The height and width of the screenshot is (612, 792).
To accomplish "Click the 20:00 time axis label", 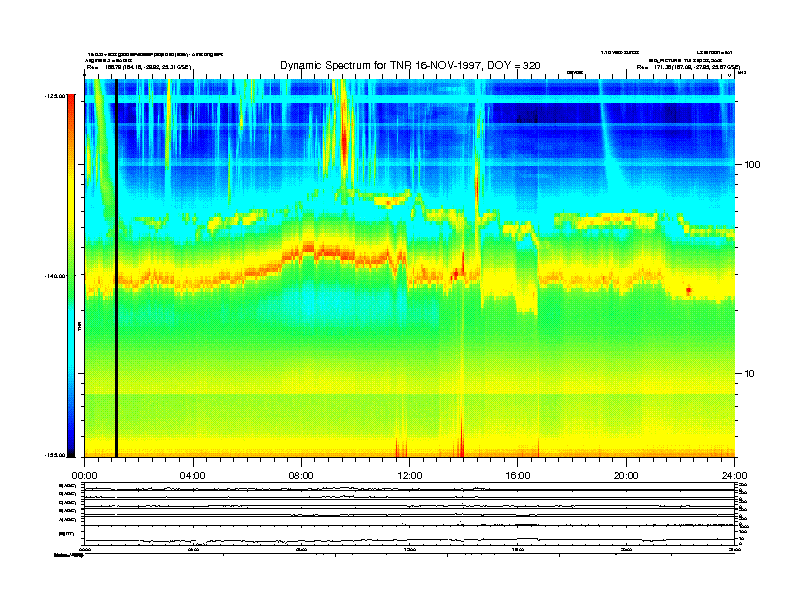I will pos(626,476).
